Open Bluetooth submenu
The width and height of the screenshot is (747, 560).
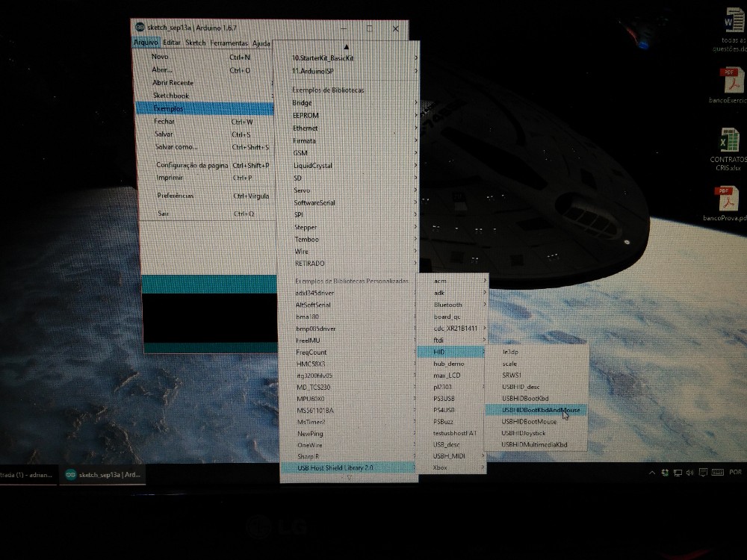(452, 305)
